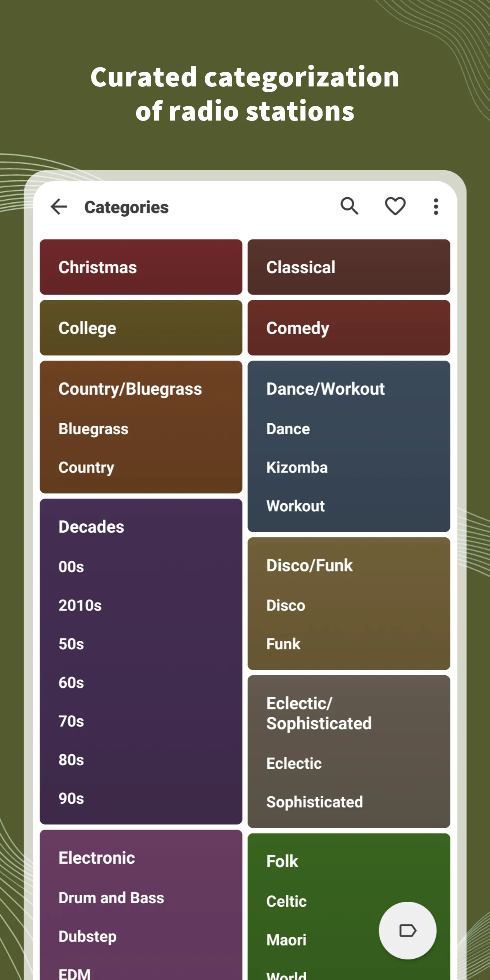Select the College category tile
Viewport: 490px width, 980px height.
click(141, 328)
